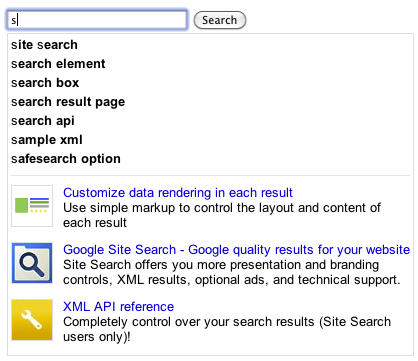Screen dimensions: 418x361
Task: Click the yellow wrench XML API icon
Action: [x=32, y=320]
